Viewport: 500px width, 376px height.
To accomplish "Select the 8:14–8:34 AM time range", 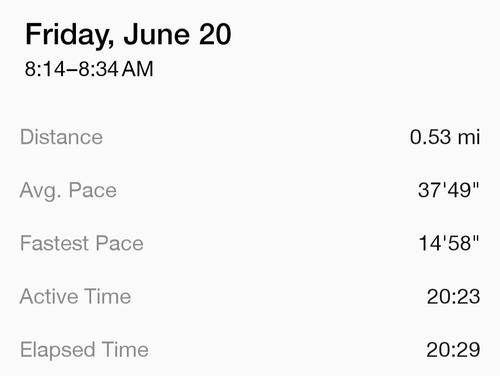I will pyautogui.click(x=89, y=69).
